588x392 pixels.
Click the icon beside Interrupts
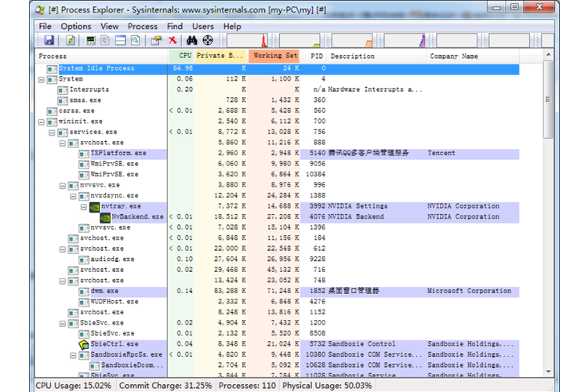62,90
